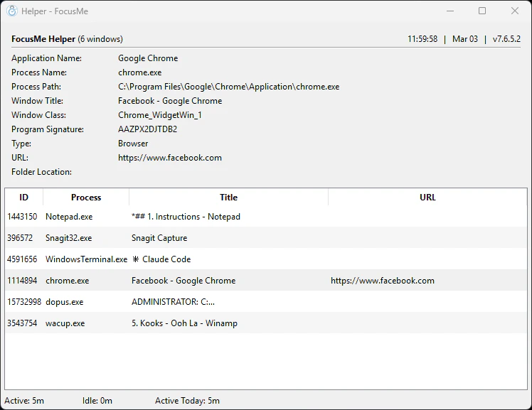Click the AAZPX2DJTDB2 program signature
Image resolution: width=532 pixels, height=410 pixels.
(x=148, y=129)
